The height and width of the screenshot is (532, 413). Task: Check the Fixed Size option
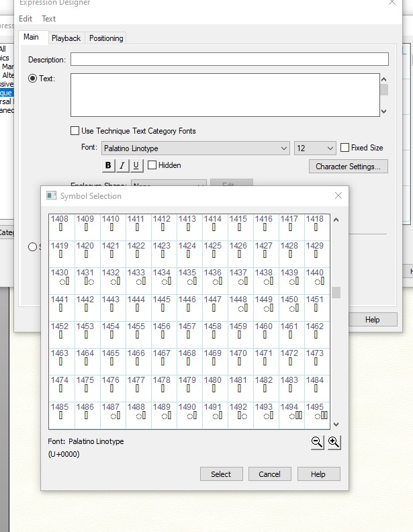(x=345, y=148)
